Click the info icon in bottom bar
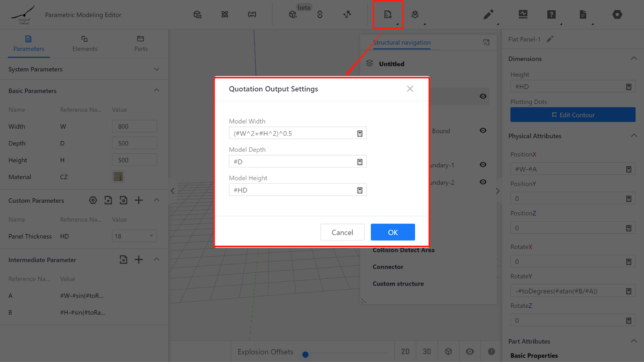644x362 pixels. (x=491, y=352)
